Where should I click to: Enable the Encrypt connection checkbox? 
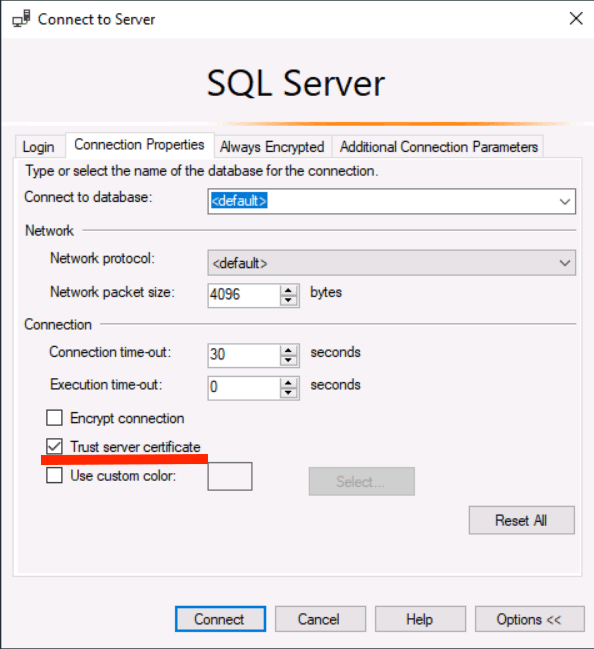pyautogui.click(x=54, y=418)
